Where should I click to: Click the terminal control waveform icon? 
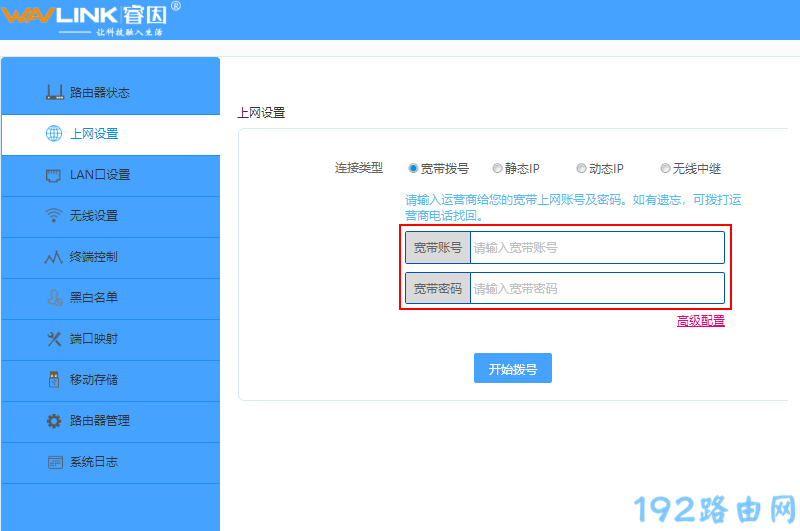coord(55,257)
